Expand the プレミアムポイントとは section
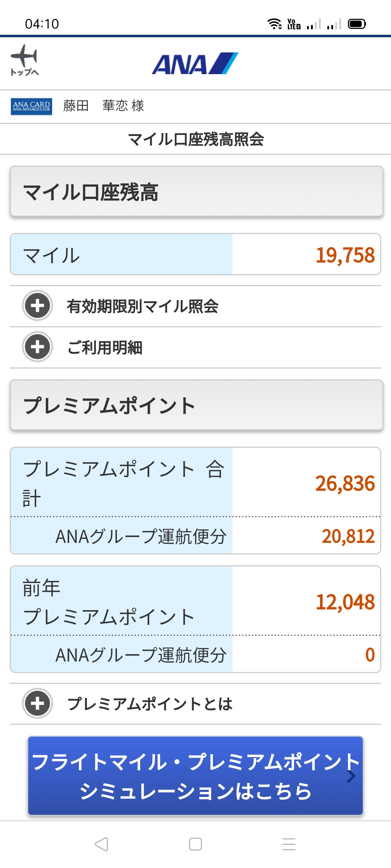The height and width of the screenshot is (868, 391). click(150, 704)
